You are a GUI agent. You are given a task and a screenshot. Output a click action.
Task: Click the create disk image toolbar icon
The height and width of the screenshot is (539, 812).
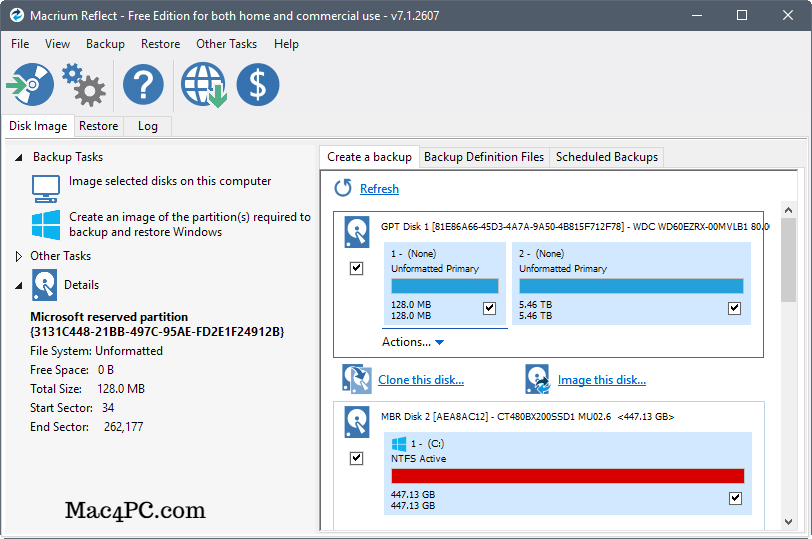point(30,84)
